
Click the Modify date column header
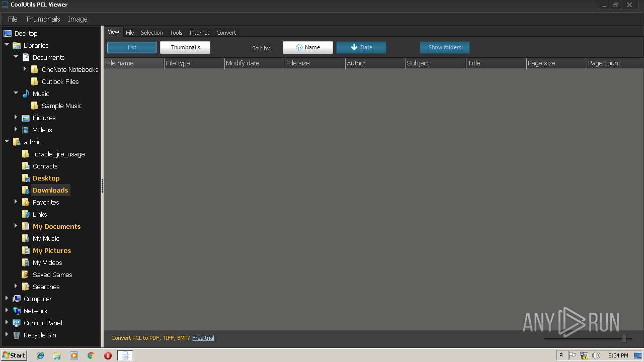(x=255, y=63)
